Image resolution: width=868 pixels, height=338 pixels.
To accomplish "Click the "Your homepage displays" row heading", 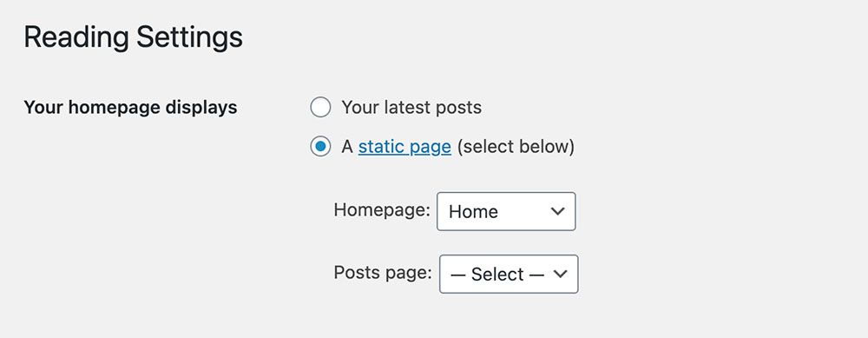I will point(131,108).
